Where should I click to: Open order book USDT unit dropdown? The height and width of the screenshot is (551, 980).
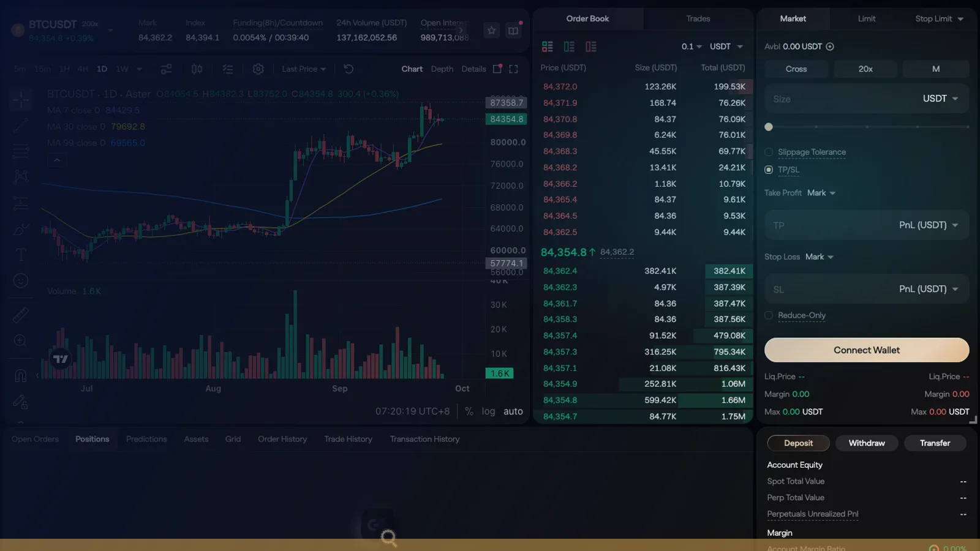click(726, 47)
